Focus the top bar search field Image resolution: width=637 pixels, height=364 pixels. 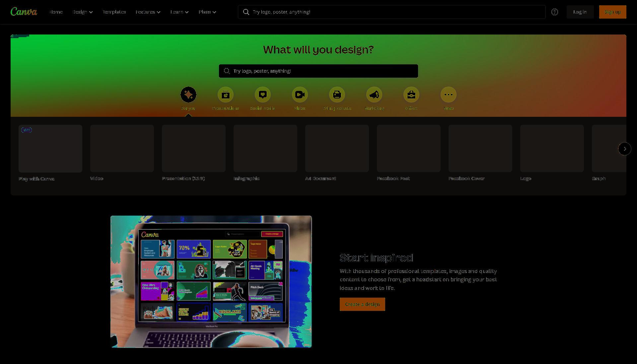click(391, 12)
